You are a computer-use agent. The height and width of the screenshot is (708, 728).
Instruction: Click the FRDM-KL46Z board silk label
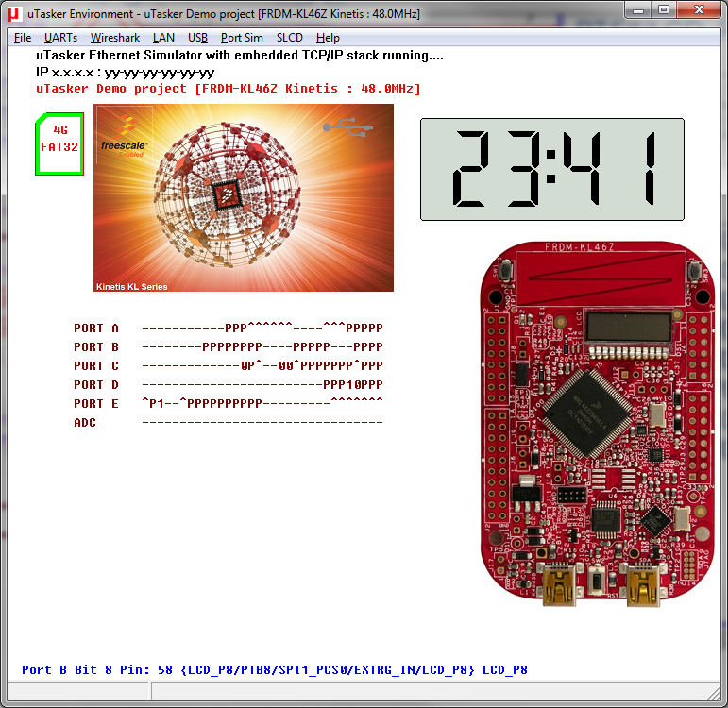click(x=579, y=246)
